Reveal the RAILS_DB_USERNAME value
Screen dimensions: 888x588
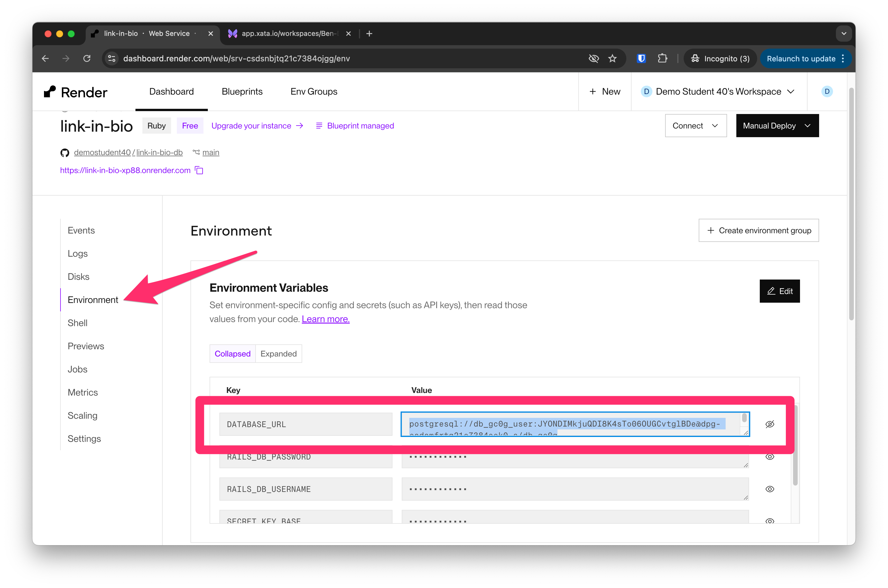coord(770,489)
